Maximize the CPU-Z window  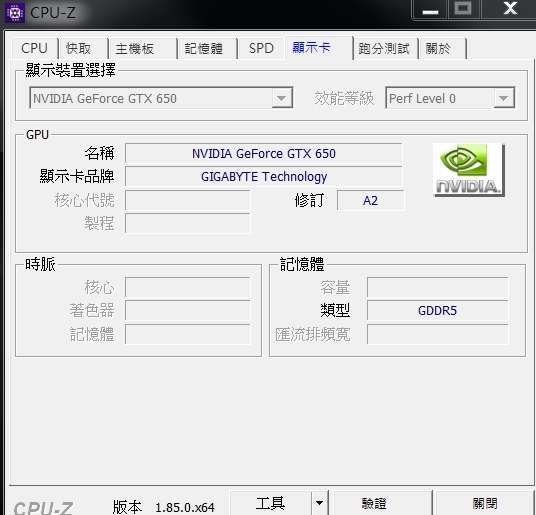pyautogui.click(x=463, y=9)
